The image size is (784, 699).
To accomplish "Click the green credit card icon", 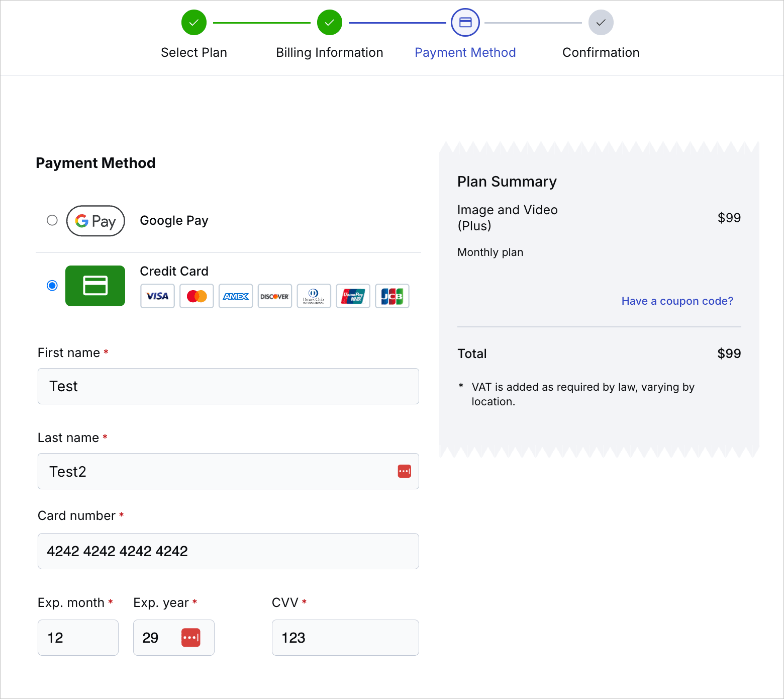I will pyautogui.click(x=95, y=286).
